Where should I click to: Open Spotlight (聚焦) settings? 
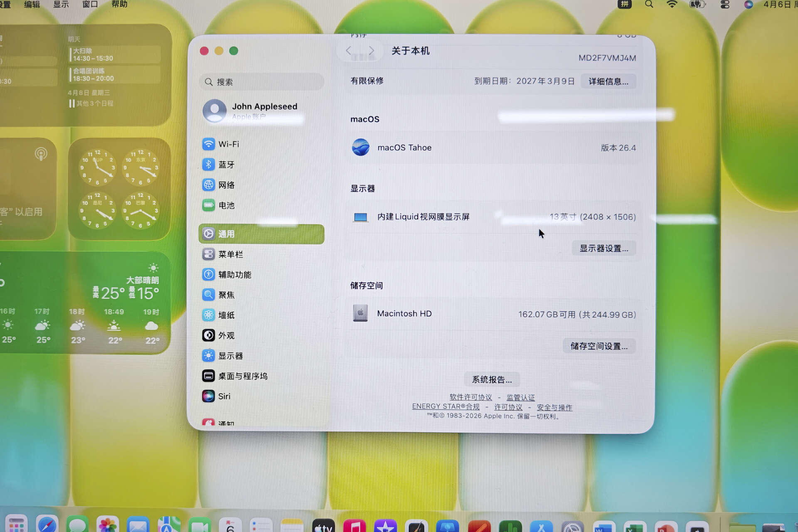[226, 295]
